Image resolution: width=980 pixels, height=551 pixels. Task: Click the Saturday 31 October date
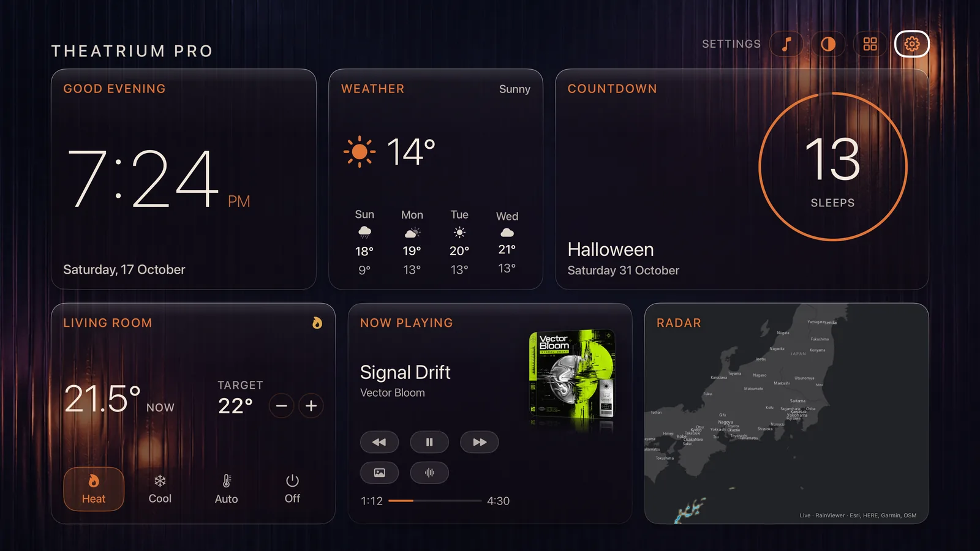point(624,271)
